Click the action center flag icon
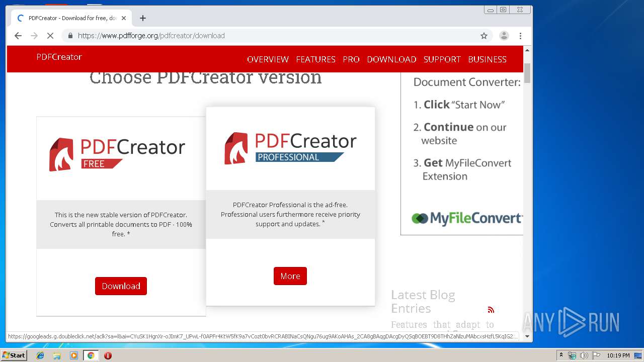 (596, 355)
